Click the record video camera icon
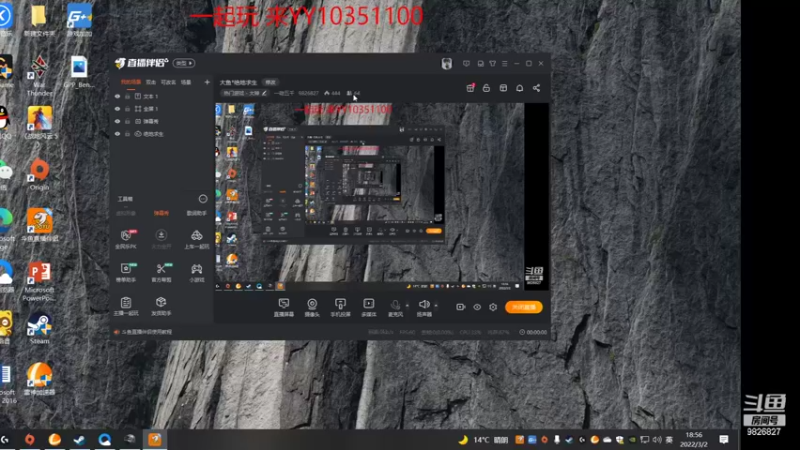Screen dimensions: 800x450 tap(460, 307)
